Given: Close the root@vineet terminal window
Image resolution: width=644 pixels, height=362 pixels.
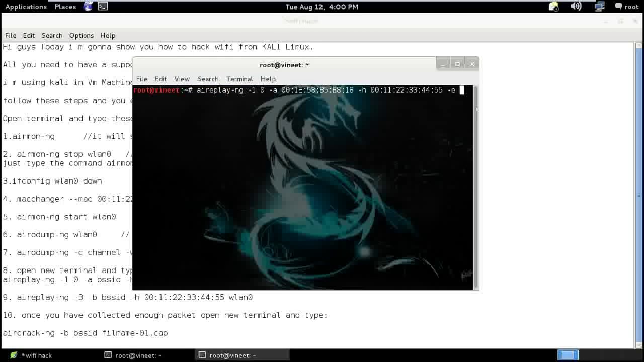Looking at the screenshot, I should (x=472, y=64).
